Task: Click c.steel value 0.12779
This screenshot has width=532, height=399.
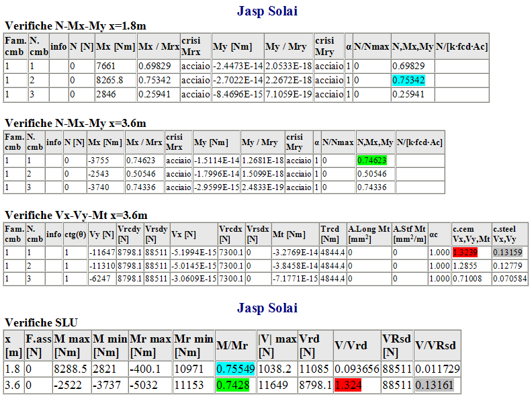Action: (508, 265)
